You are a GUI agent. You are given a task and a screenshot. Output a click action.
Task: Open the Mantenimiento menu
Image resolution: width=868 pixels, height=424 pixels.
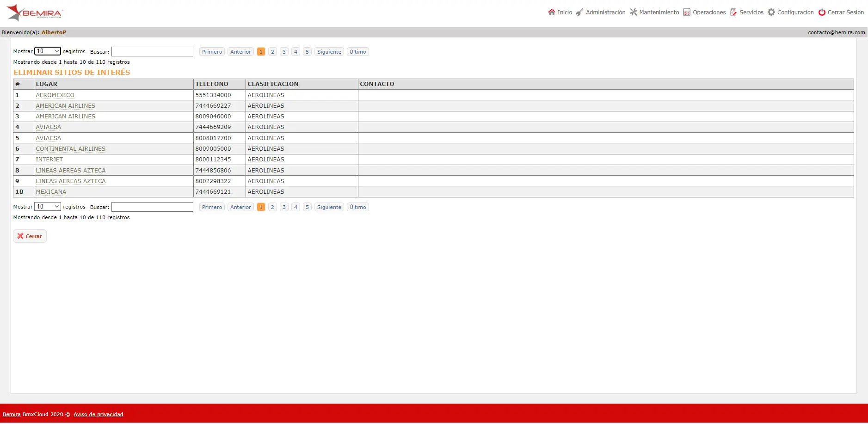(x=659, y=12)
